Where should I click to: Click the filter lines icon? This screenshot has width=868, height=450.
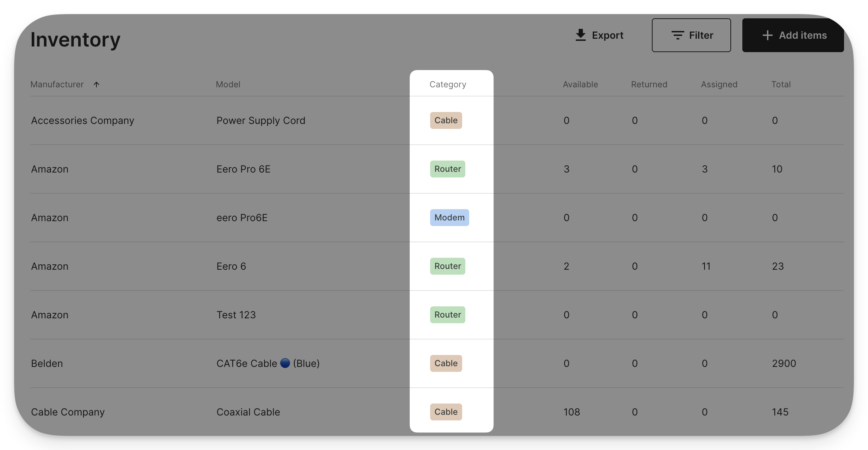[x=677, y=35]
